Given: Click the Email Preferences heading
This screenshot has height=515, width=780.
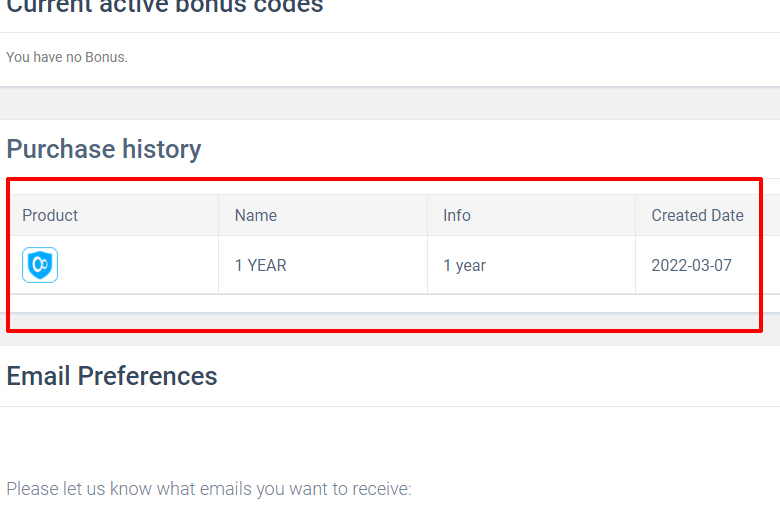Looking at the screenshot, I should coord(112,376).
